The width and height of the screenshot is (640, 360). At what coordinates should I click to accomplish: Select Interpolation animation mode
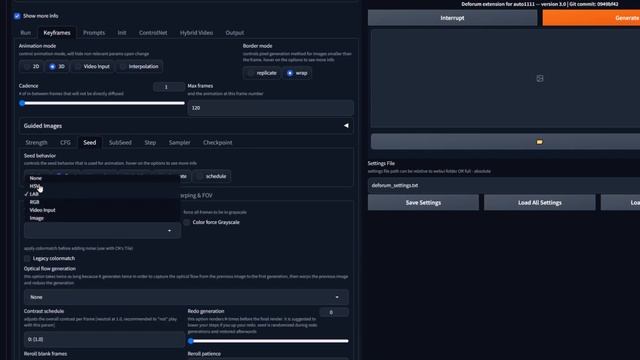point(139,67)
